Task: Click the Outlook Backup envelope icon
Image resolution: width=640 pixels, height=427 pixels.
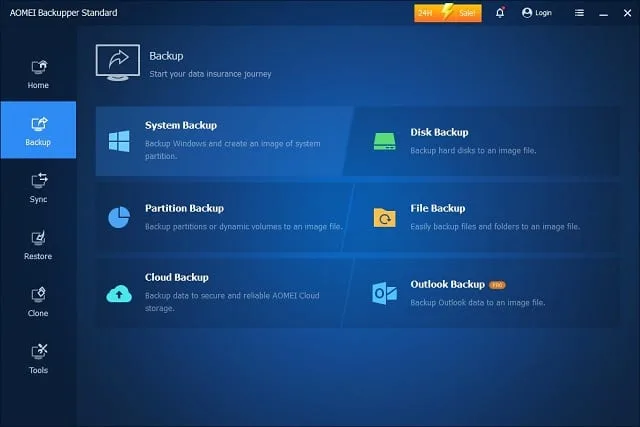Action: tap(384, 293)
